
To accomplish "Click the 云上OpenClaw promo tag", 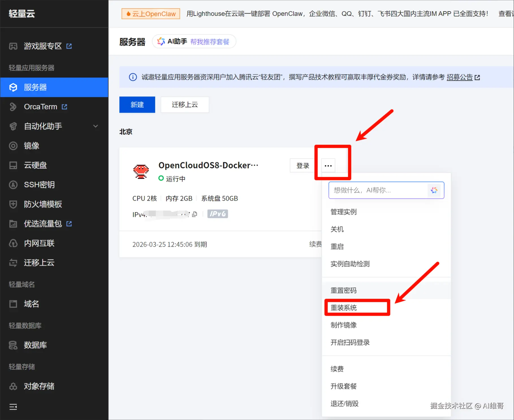I will (x=151, y=14).
